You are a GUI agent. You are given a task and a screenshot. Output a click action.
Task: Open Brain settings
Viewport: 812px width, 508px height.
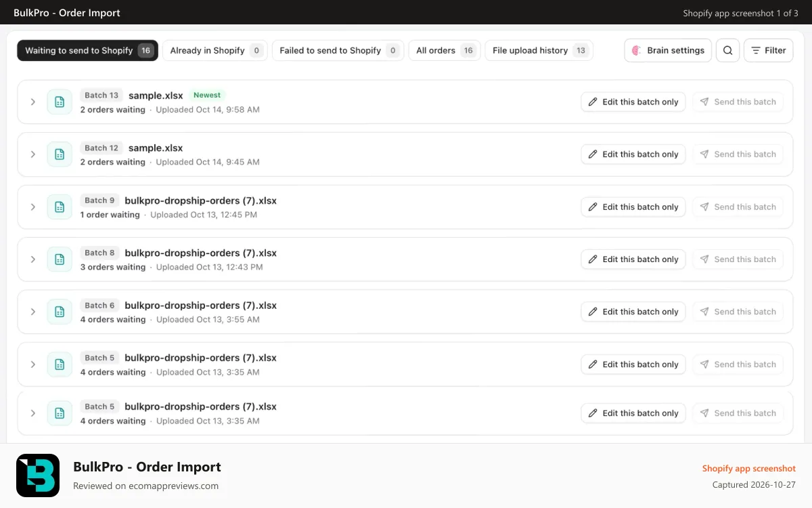pyautogui.click(x=668, y=50)
